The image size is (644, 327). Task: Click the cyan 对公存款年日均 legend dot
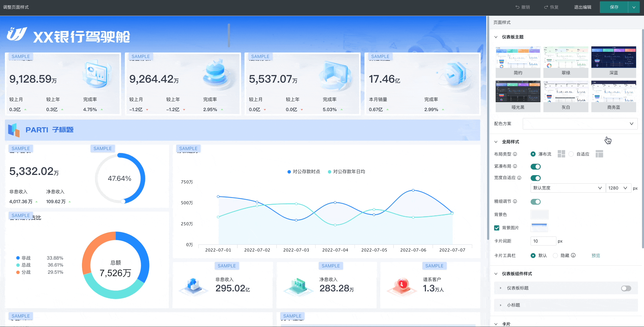(329, 172)
